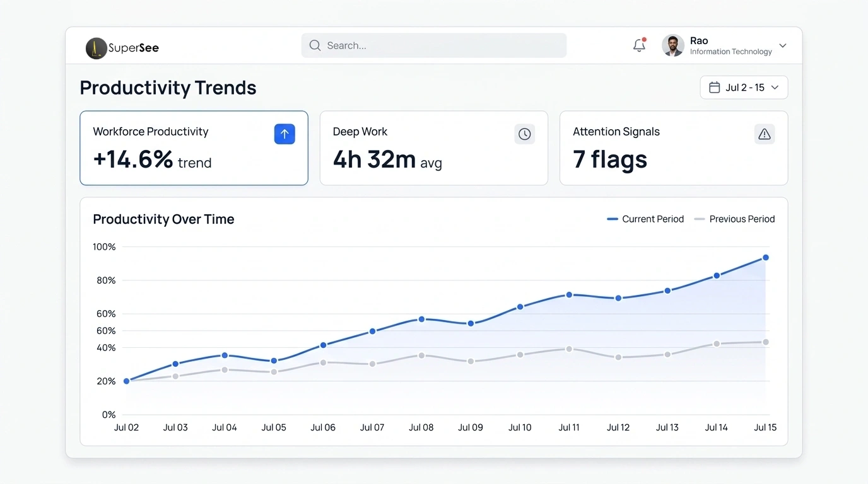Click the Deep Work clock icon

pyautogui.click(x=524, y=134)
